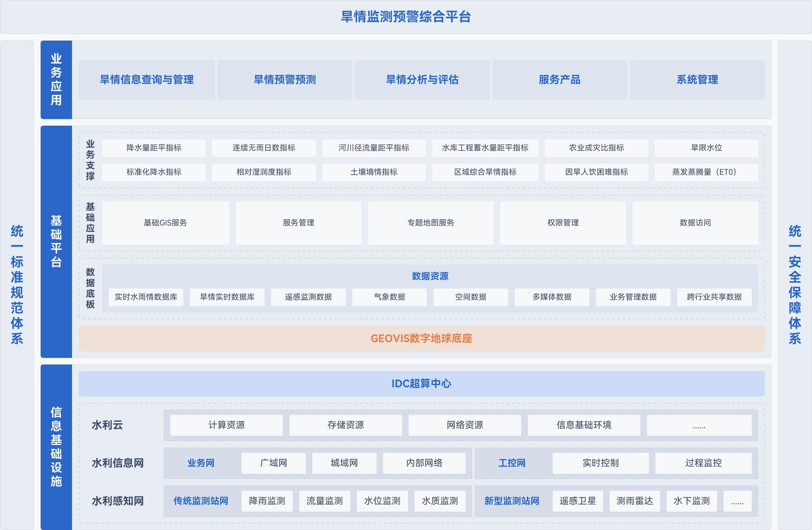Screen dimensions: 812x530
Task: Click the 信息基础设施 layer label
Action: coord(56,447)
